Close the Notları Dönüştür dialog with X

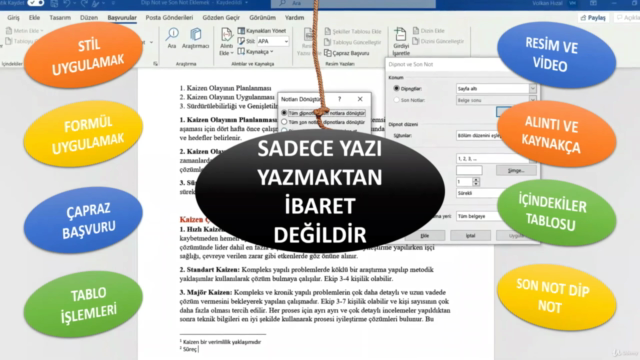(360, 99)
